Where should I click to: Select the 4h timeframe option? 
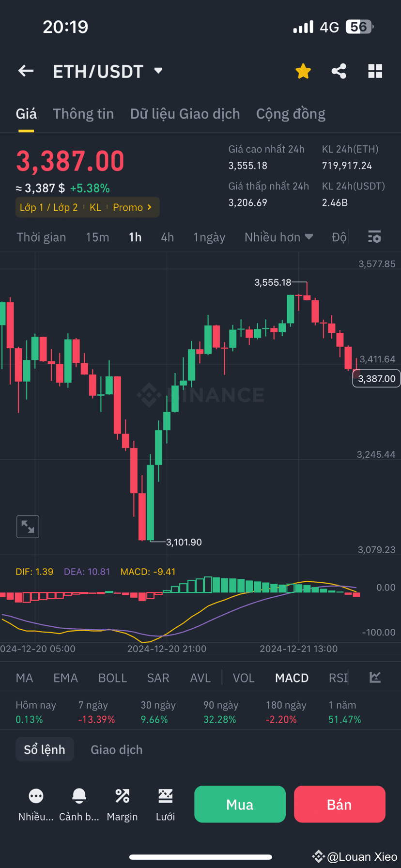(167, 237)
